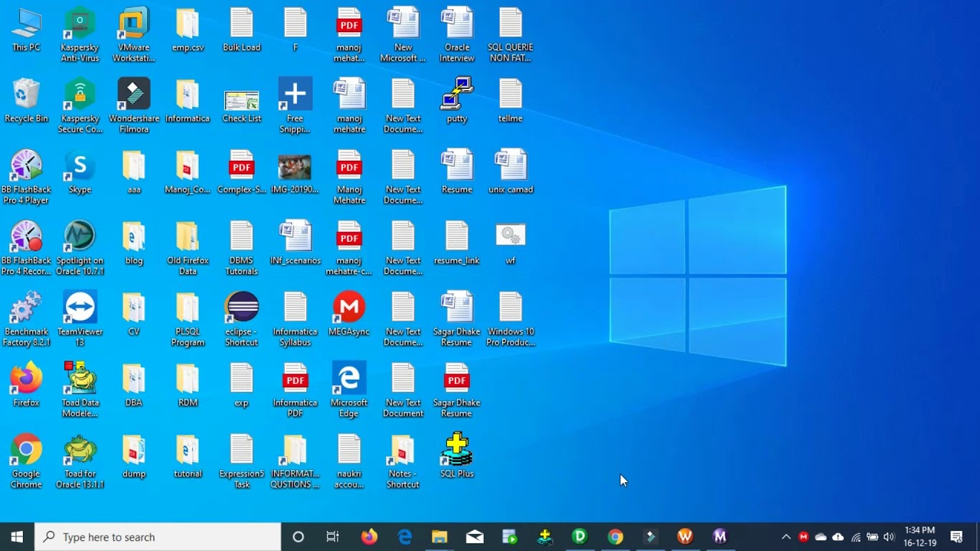Open Toad Data Modeler shortcut
Image resolution: width=980 pixels, height=551 pixels.
pos(80,390)
